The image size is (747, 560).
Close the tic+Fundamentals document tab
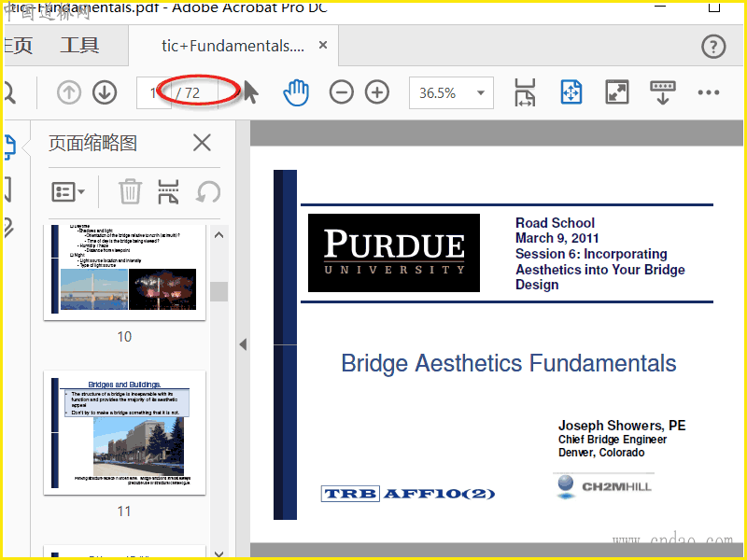pyautogui.click(x=323, y=45)
